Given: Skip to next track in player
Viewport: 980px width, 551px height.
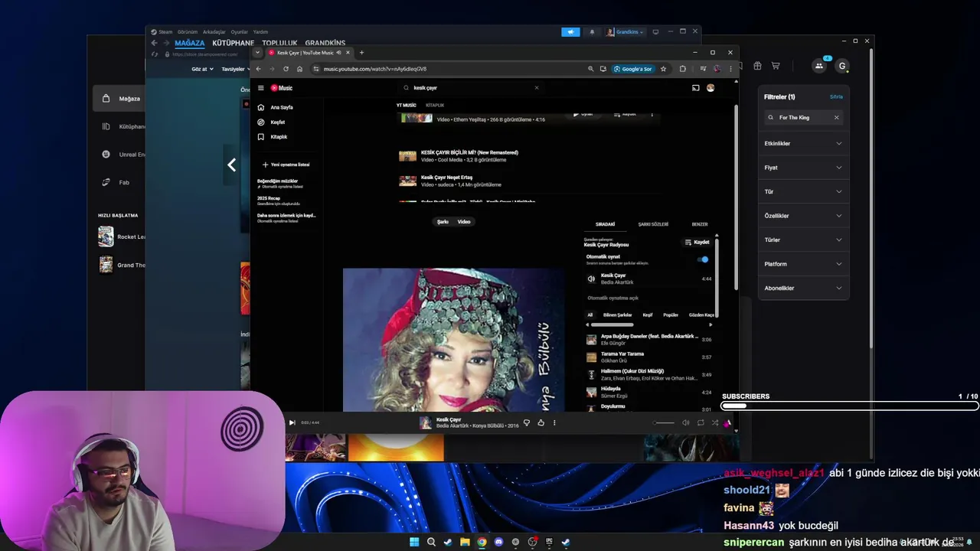Looking at the screenshot, I should click(x=292, y=422).
